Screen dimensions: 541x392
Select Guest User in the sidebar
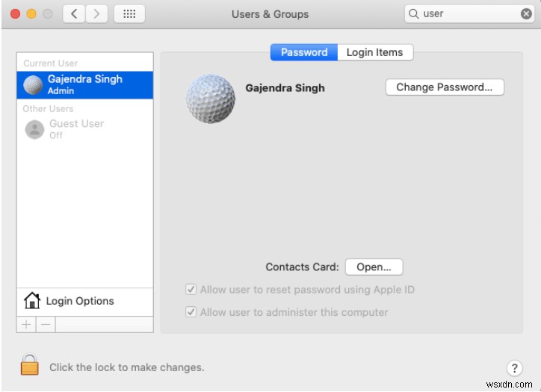85,129
